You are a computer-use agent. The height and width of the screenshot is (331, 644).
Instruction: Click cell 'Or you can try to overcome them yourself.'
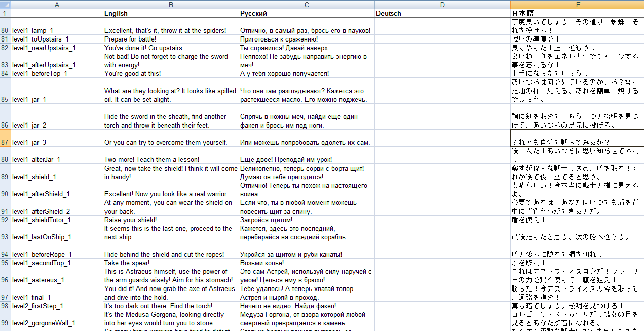click(x=171, y=138)
